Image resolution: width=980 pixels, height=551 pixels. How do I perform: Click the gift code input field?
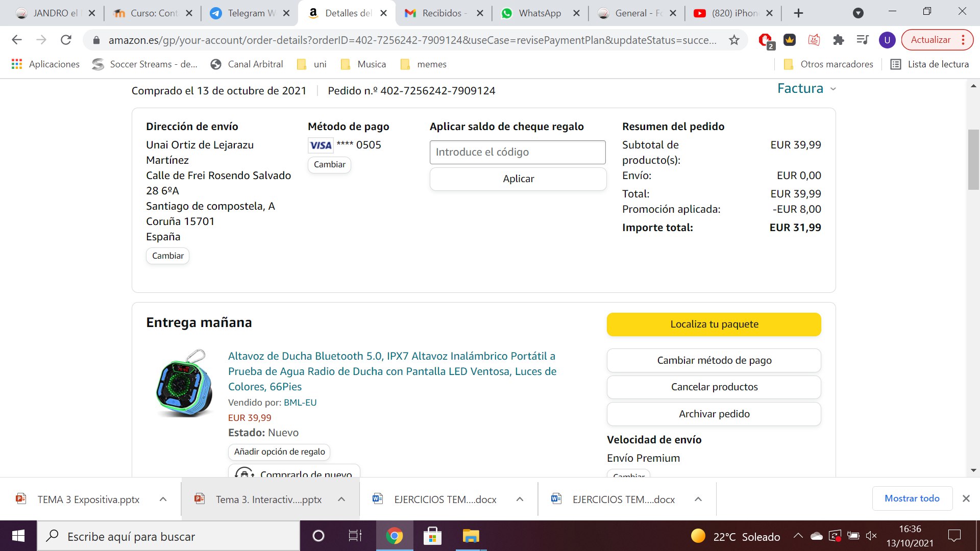point(517,152)
